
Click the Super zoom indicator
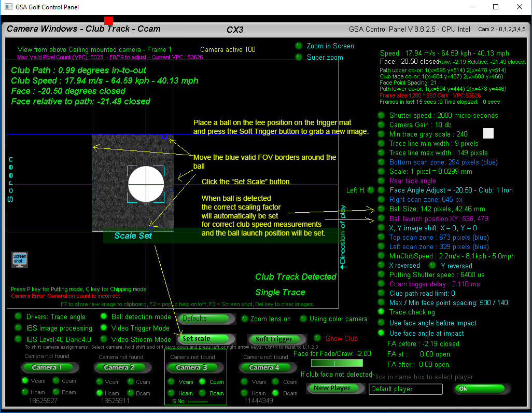pos(299,57)
